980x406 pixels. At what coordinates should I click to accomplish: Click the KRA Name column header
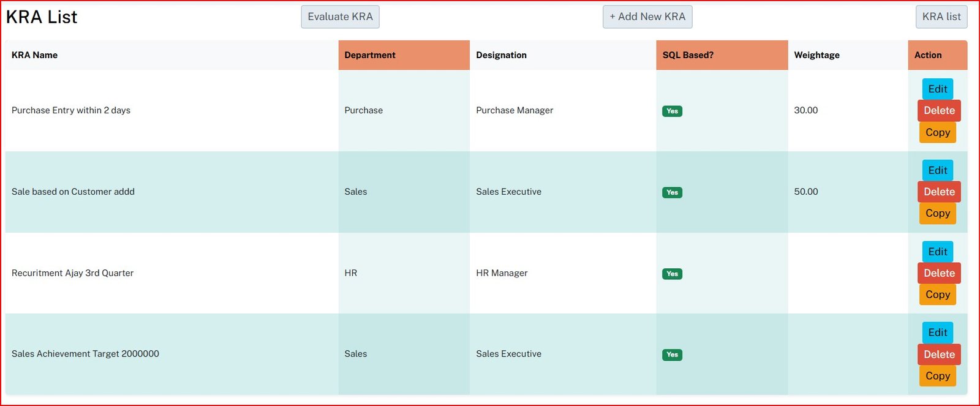(34, 55)
